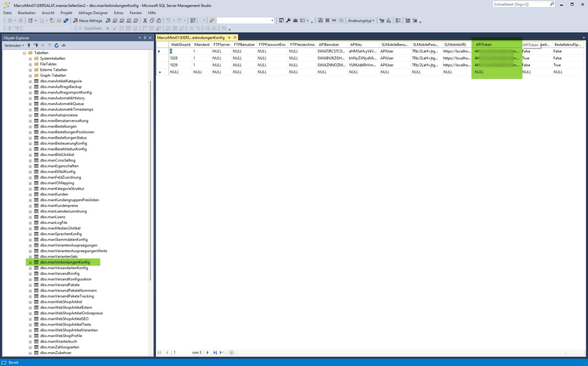Image resolution: width=588 pixels, height=366 pixels.
Task: Click the Neue Abfrage button
Action: pos(88,21)
